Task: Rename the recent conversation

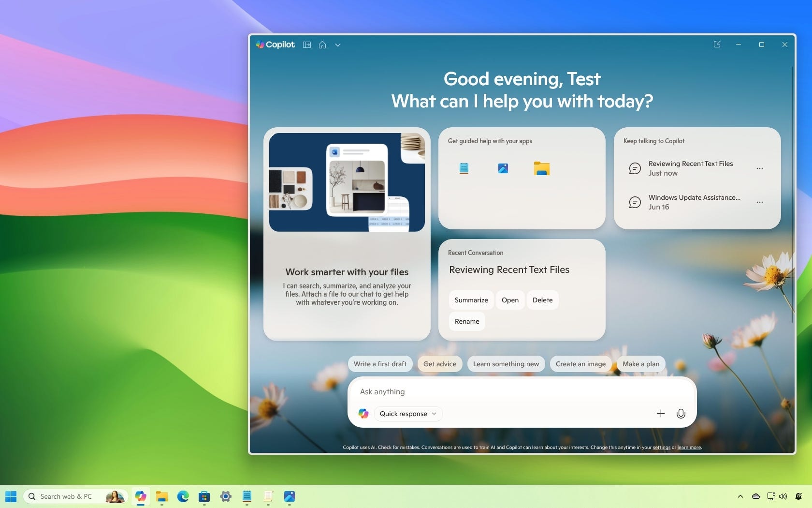Action: click(467, 321)
